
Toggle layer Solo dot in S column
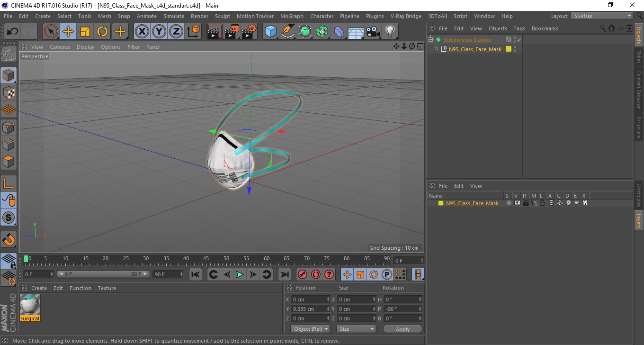pos(509,203)
